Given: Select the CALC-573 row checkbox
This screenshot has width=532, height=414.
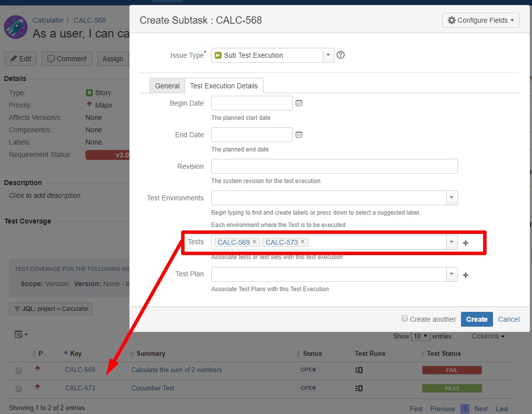Looking at the screenshot, I should click(x=19, y=389).
